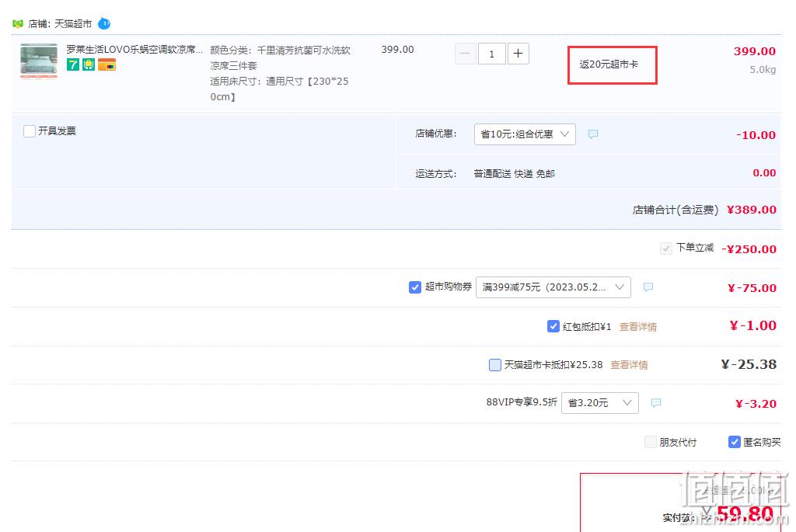Viewport: 796px width, 532px height.
Task: Open the LOVO bedding product thumbnail
Action: click(x=39, y=61)
